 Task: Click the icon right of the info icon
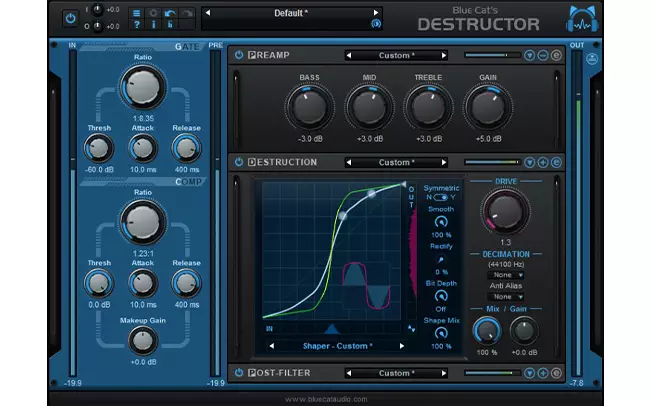pos(170,25)
